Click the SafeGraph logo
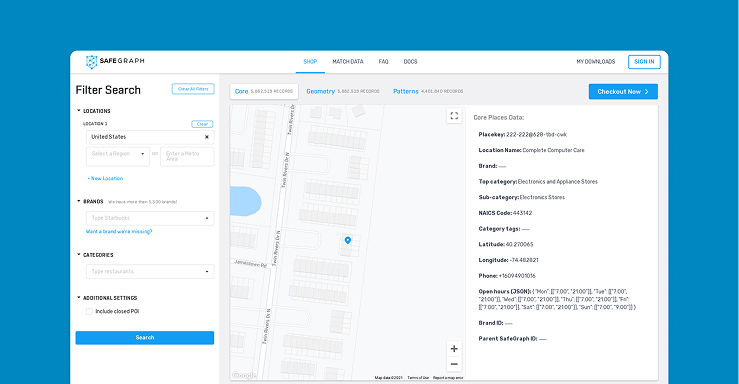 [115, 61]
